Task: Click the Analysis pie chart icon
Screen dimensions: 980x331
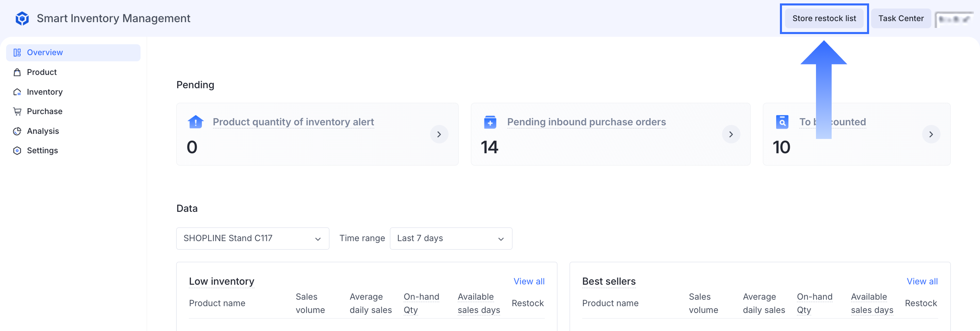Action: 17,131
